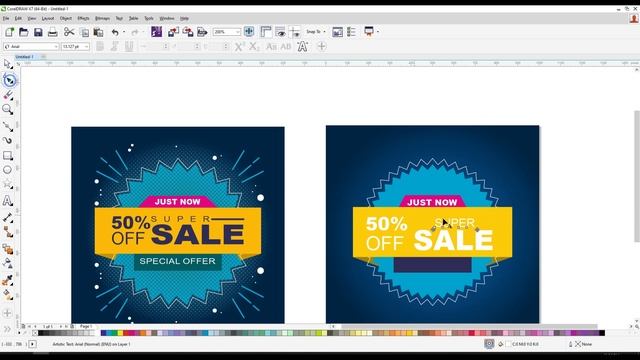Open the Layout menu
Image resolution: width=640 pixels, height=360 pixels.
(x=48, y=18)
